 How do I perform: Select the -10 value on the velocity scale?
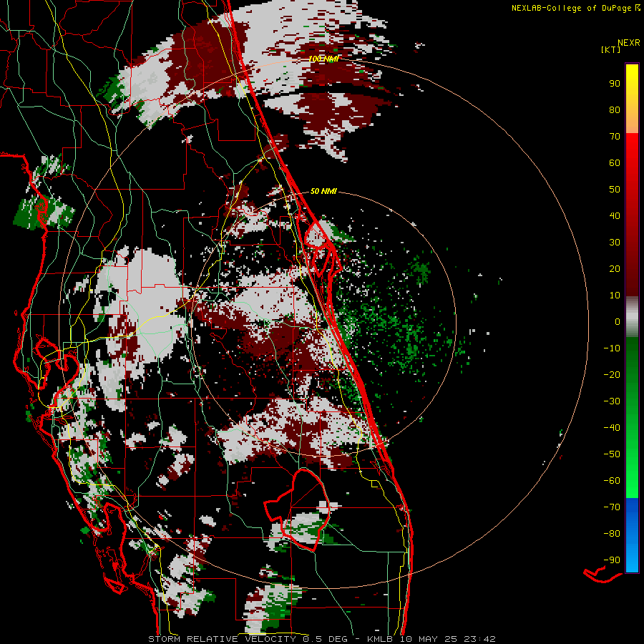pos(612,348)
